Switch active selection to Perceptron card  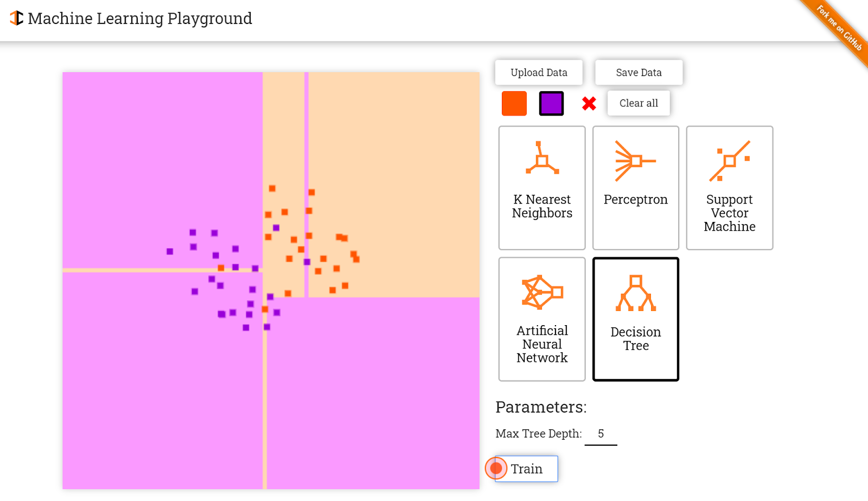pos(635,187)
